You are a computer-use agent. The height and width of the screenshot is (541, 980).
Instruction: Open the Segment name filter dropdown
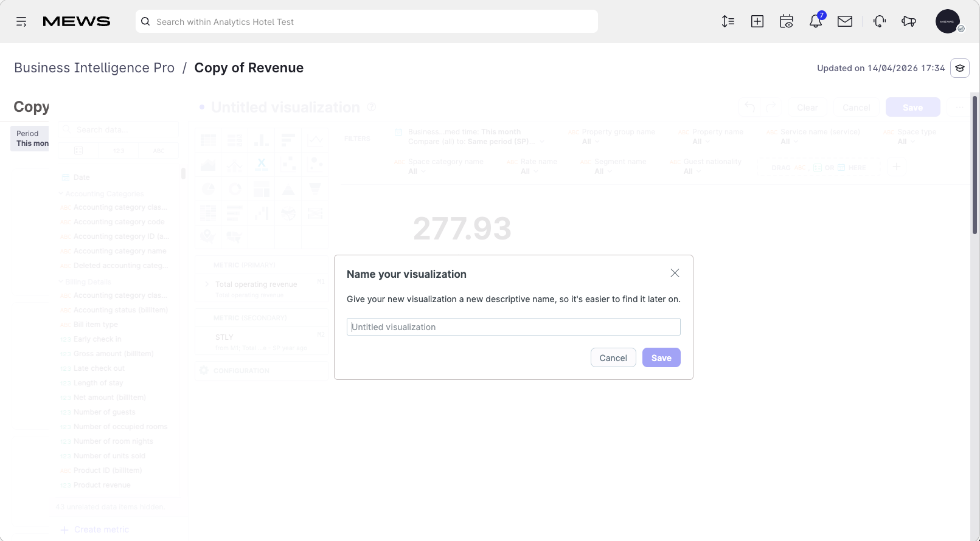613,167
